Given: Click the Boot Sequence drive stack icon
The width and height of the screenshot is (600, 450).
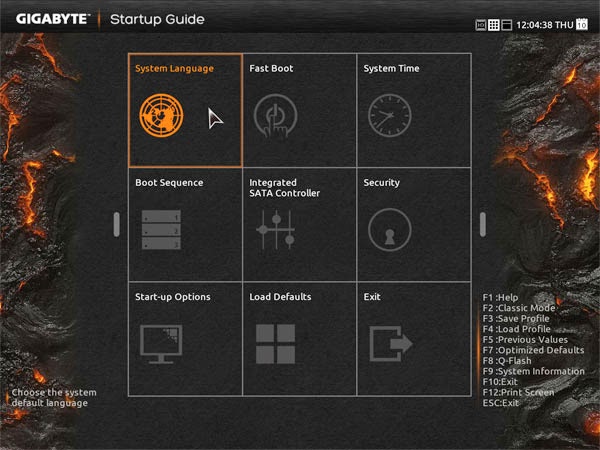Looking at the screenshot, I should 161,230.
